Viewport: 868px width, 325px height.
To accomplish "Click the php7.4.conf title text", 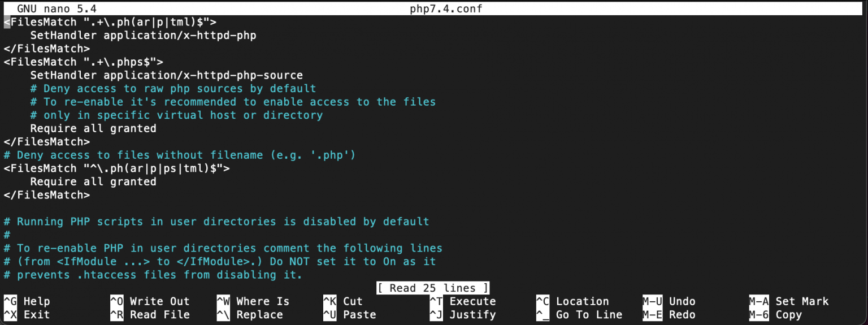I will click(446, 8).
